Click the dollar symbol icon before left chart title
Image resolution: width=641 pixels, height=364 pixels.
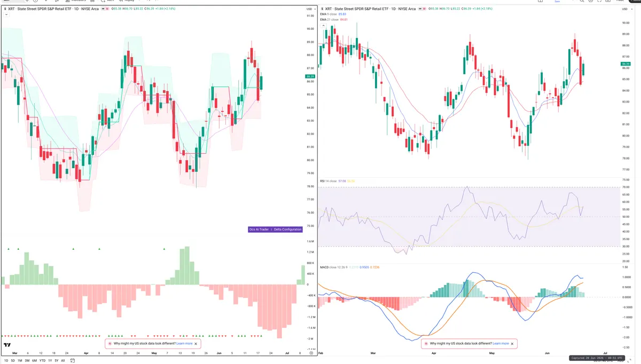click(x=5, y=9)
